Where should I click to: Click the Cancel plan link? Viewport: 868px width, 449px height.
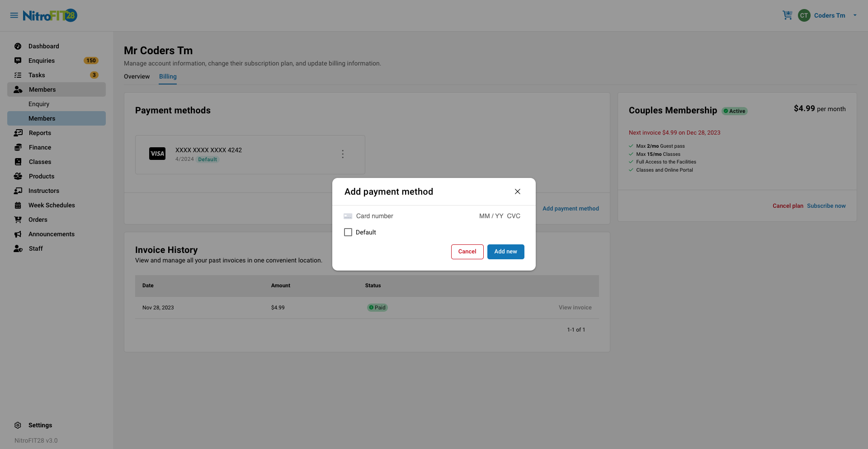[788, 206]
